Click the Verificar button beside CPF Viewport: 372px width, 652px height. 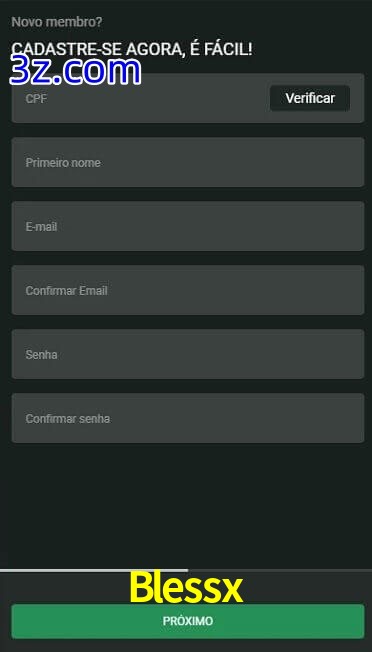(310, 98)
